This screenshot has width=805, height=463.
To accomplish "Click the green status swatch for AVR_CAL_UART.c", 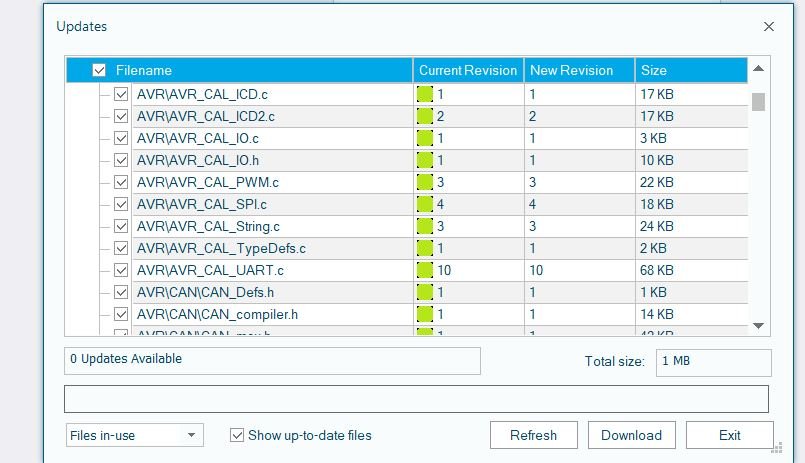I will 425,271.
